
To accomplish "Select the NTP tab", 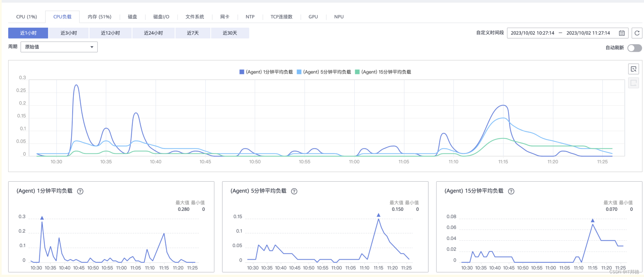I will (x=250, y=17).
